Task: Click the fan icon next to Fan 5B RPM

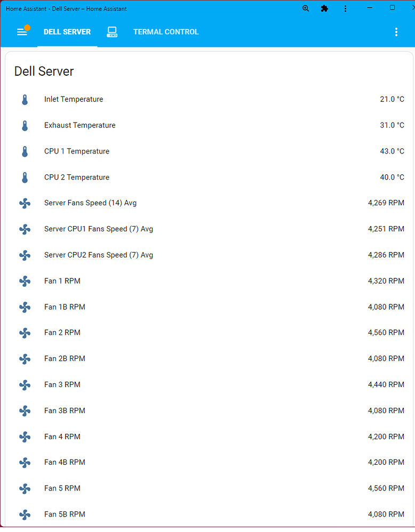Action: pyautogui.click(x=25, y=514)
